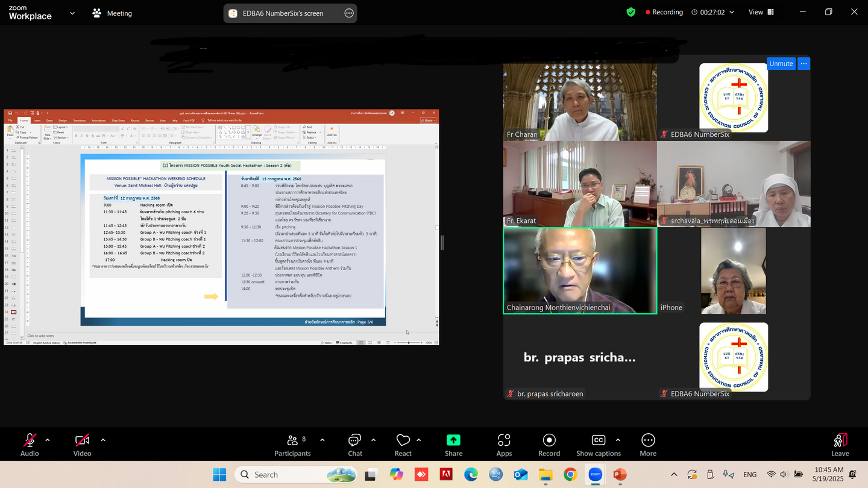Click the Recording indicator
The image size is (868, 488).
664,12
